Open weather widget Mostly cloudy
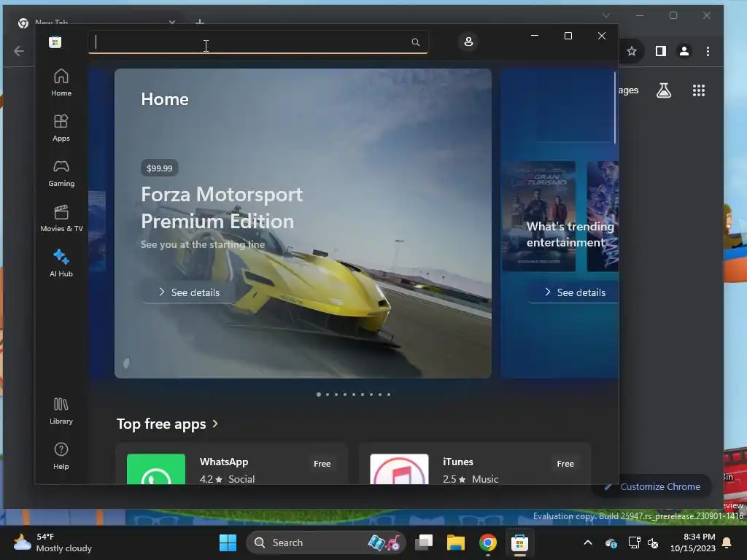Image resolution: width=747 pixels, height=560 pixels. [x=53, y=542]
